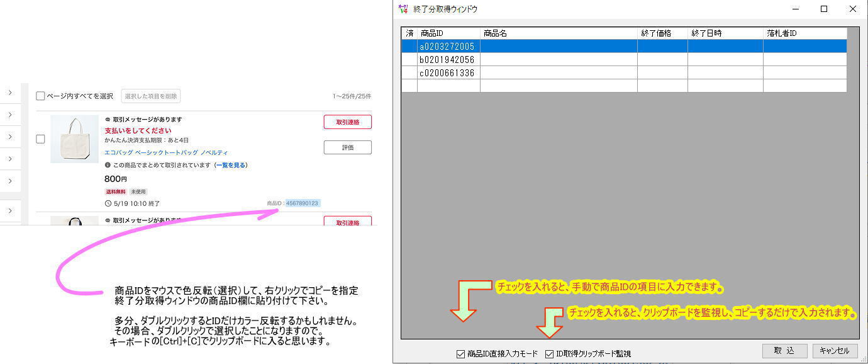The width and height of the screenshot is (868, 364).
Task: Click the gray 未使用 tag
Action: pos(138,191)
